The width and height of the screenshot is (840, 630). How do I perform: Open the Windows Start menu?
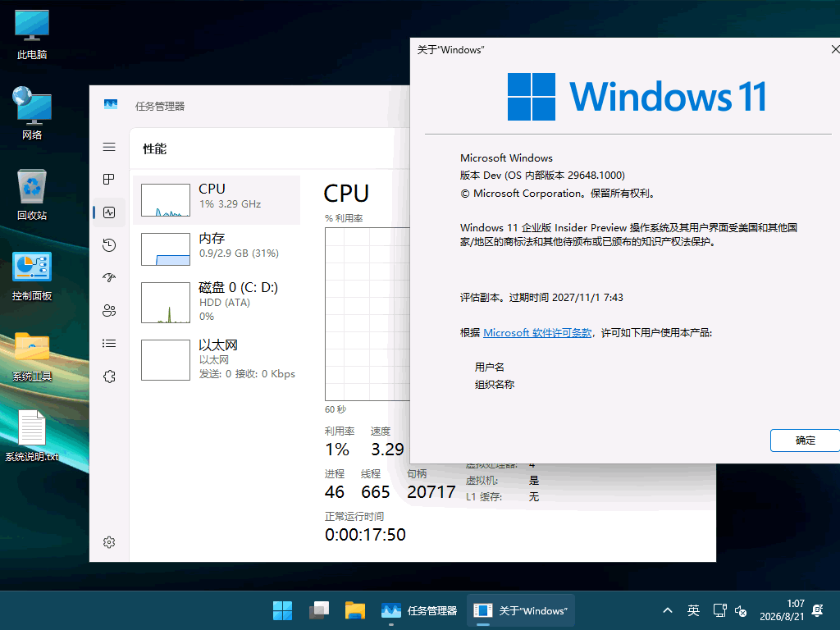[x=282, y=610]
